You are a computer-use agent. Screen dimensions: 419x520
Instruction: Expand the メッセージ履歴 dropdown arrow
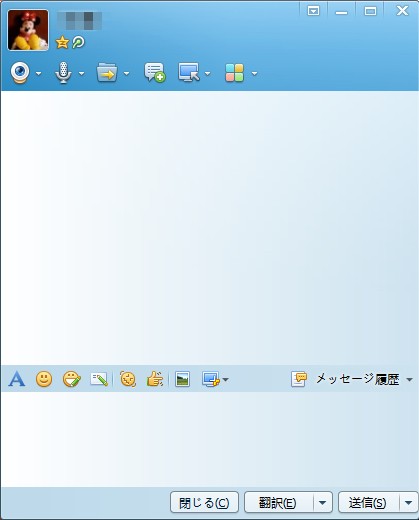409,380
